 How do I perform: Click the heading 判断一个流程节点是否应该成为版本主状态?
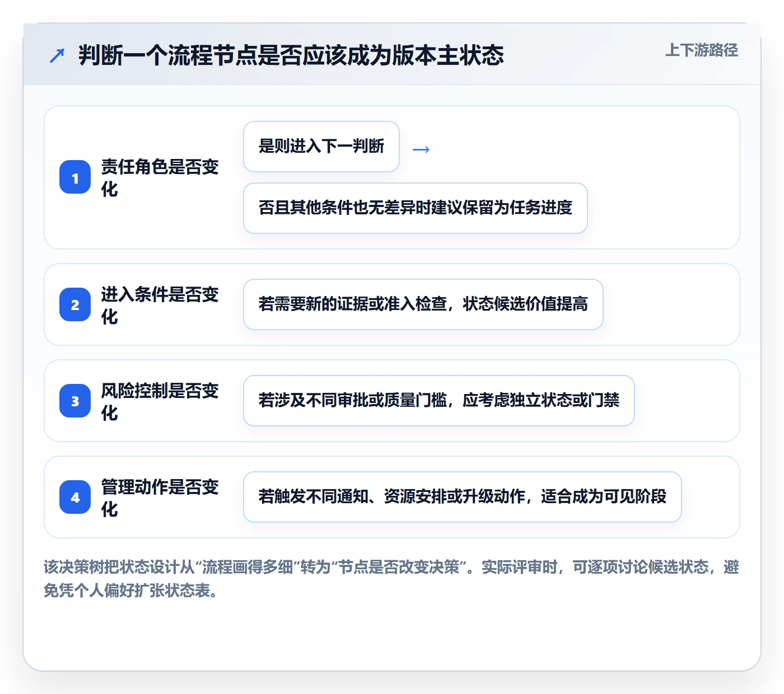click(291, 55)
